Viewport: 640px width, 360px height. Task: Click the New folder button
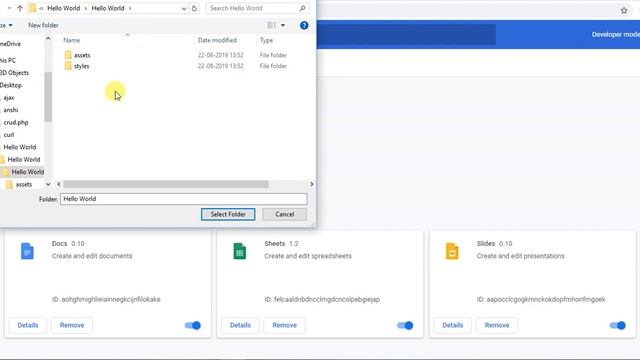click(x=43, y=25)
